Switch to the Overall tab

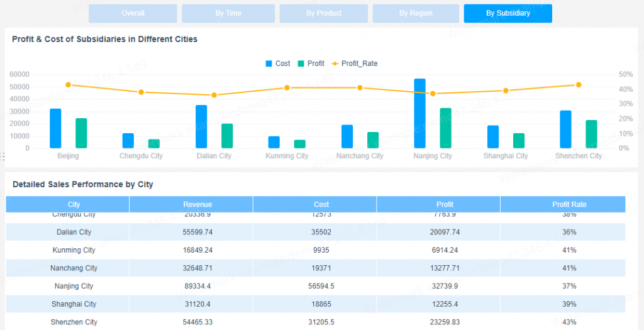pos(133,13)
